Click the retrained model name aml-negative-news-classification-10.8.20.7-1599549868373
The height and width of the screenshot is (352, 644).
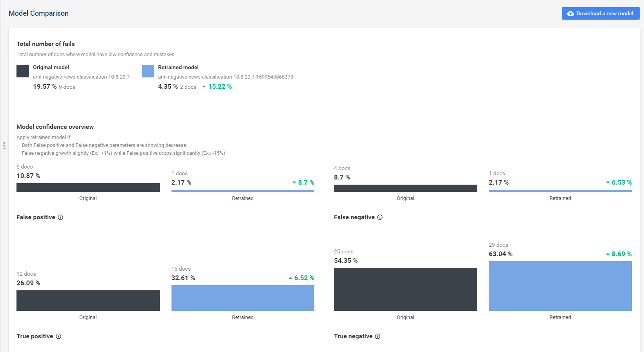(226, 77)
